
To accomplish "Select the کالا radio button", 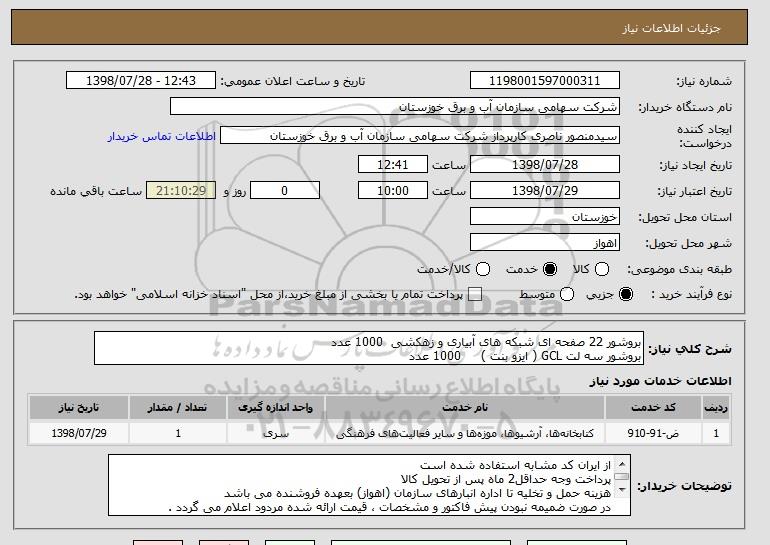I will pyautogui.click(x=602, y=269).
